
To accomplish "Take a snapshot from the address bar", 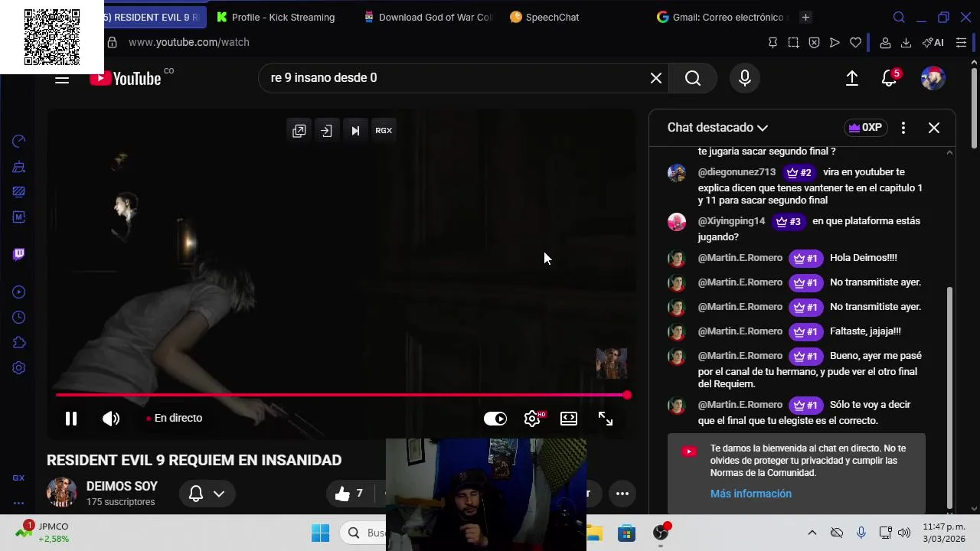I will [793, 43].
